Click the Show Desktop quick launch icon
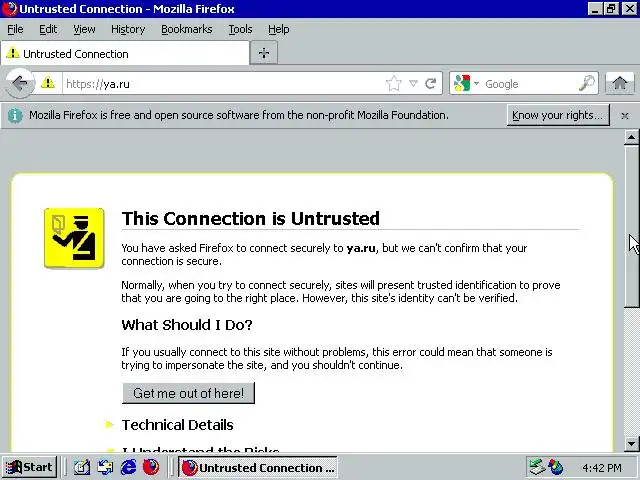Viewport: 640px width, 480px height. click(82, 467)
